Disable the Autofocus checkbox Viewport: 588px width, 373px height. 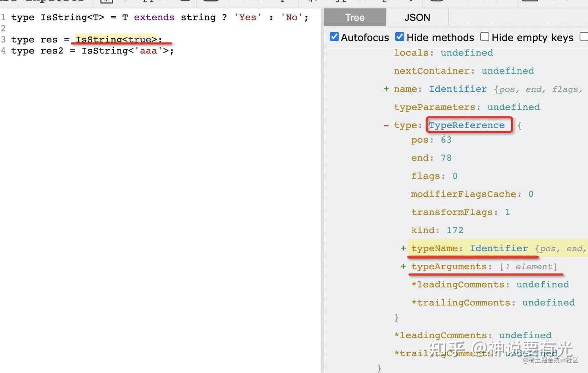(x=334, y=37)
